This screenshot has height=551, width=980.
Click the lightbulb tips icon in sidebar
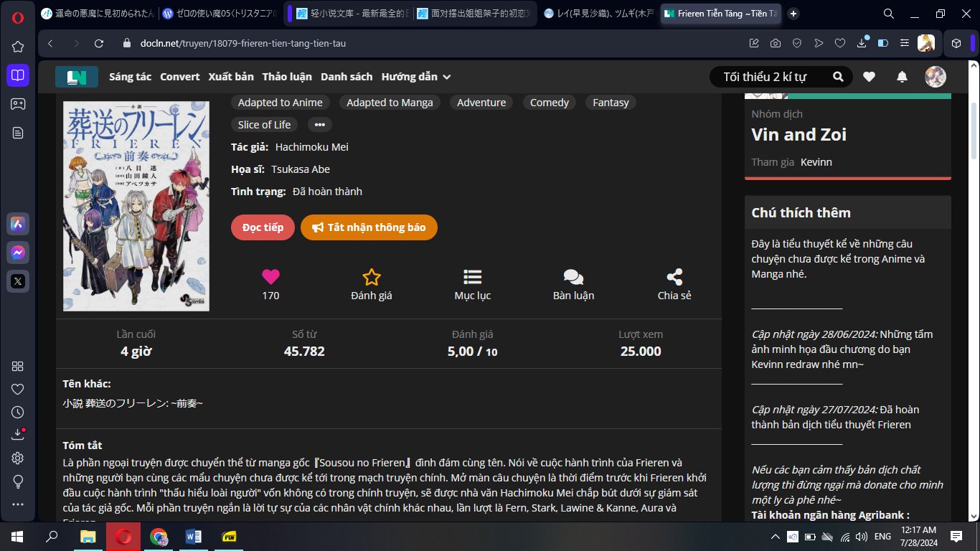(18, 481)
